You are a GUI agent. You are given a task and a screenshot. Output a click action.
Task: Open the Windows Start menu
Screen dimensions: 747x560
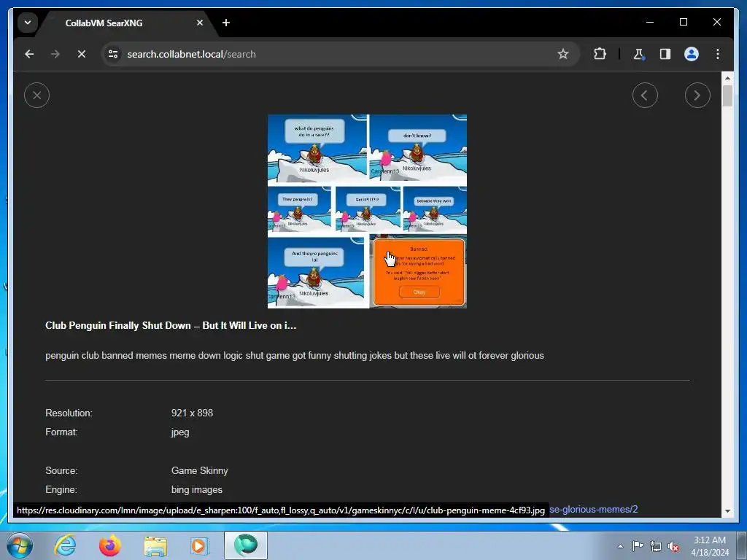point(20,545)
